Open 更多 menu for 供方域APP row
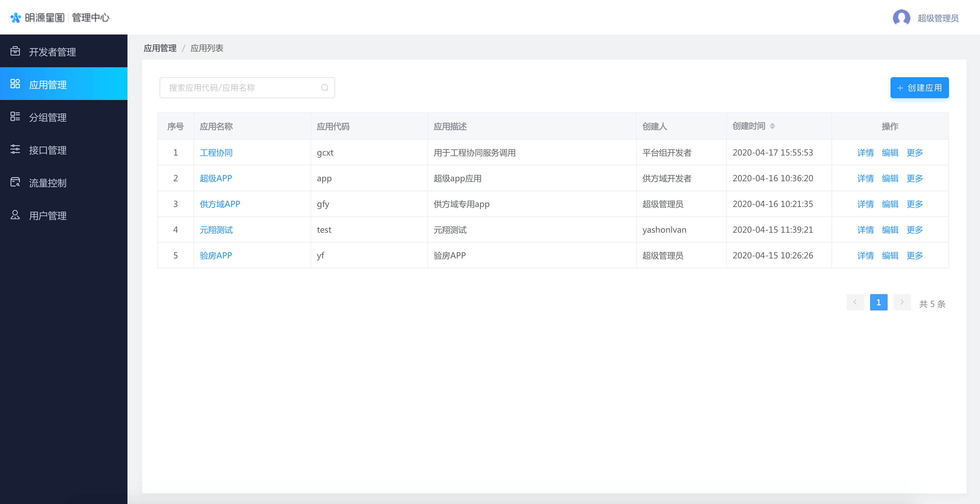 [x=915, y=204]
